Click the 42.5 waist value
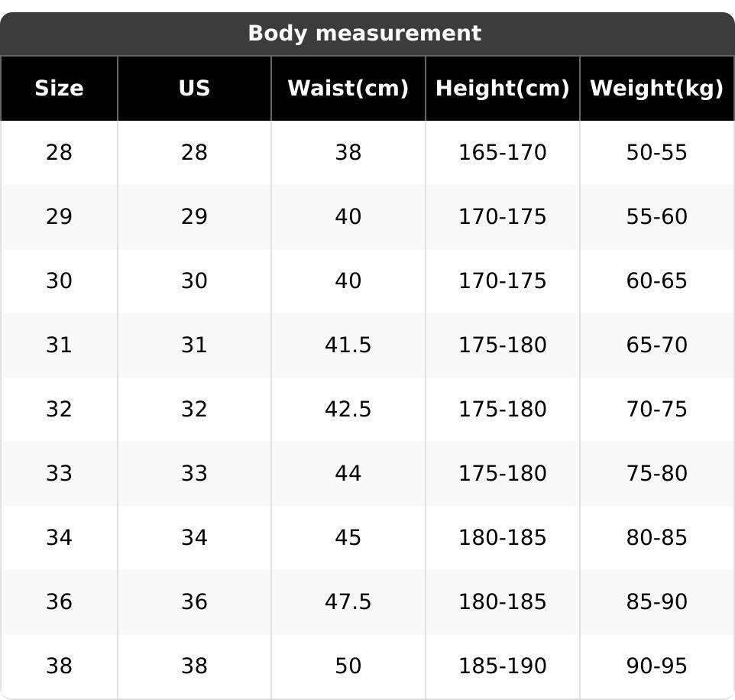The image size is (735, 700). pyautogui.click(x=348, y=410)
